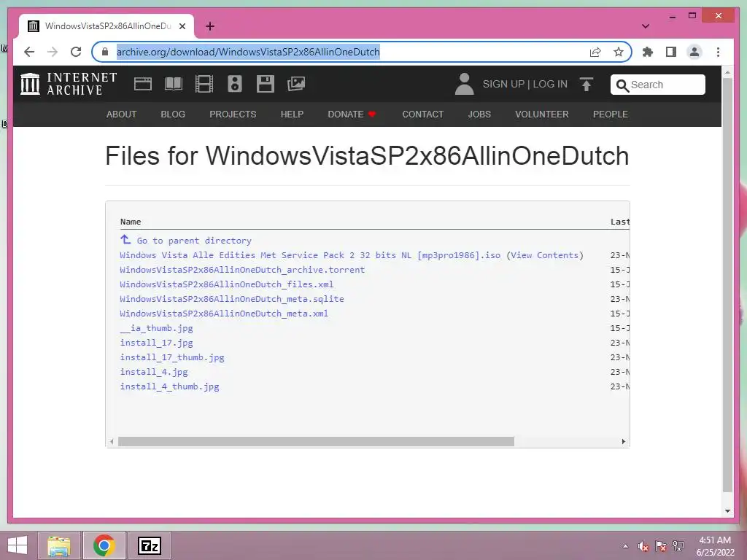Open the Video film-strip icon
Image resolution: width=747 pixels, height=560 pixels.
pyautogui.click(x=204, y=84)
